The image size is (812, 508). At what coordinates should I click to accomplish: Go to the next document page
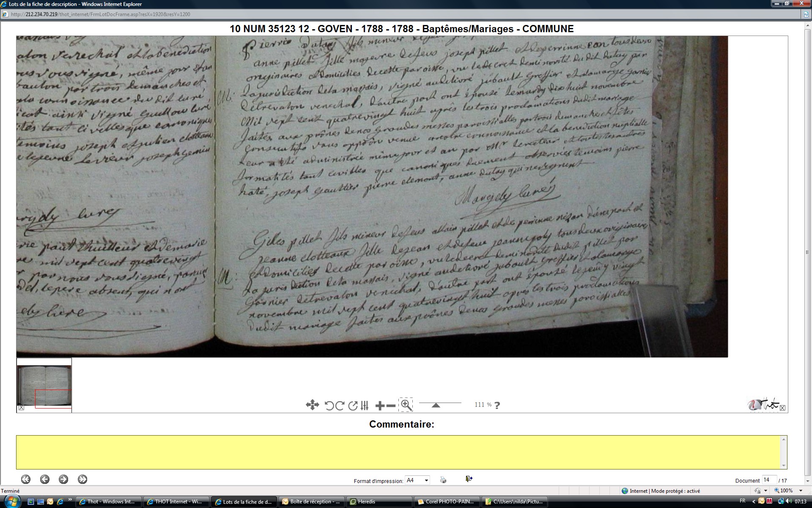(x=63, y=479)
